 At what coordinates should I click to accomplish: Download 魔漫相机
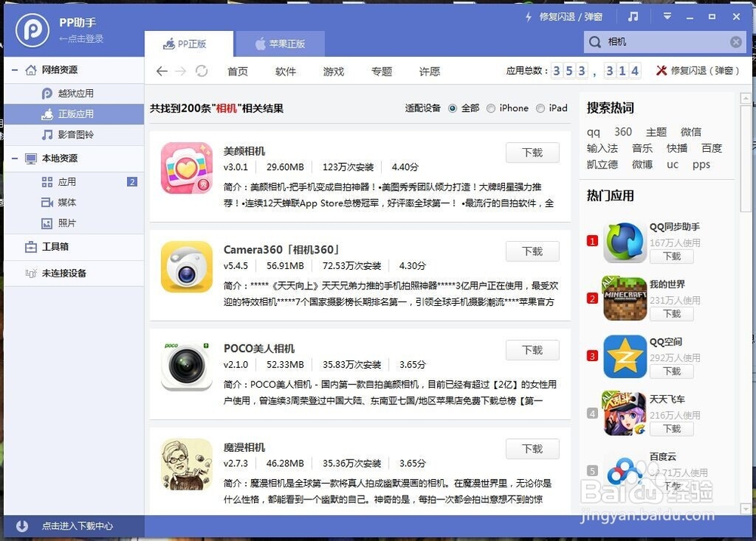point(532,449)
